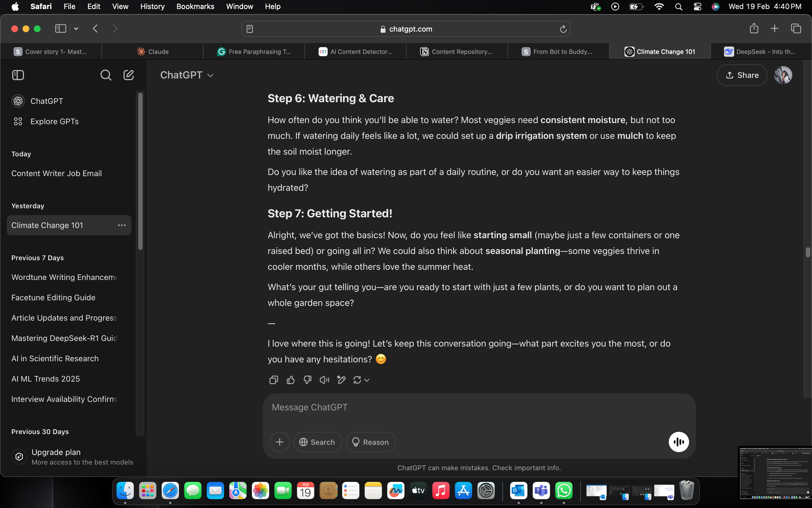Viewport: 812px width, 508px height.
Task: Give thumbs down to the response
Action: (307, 380)
